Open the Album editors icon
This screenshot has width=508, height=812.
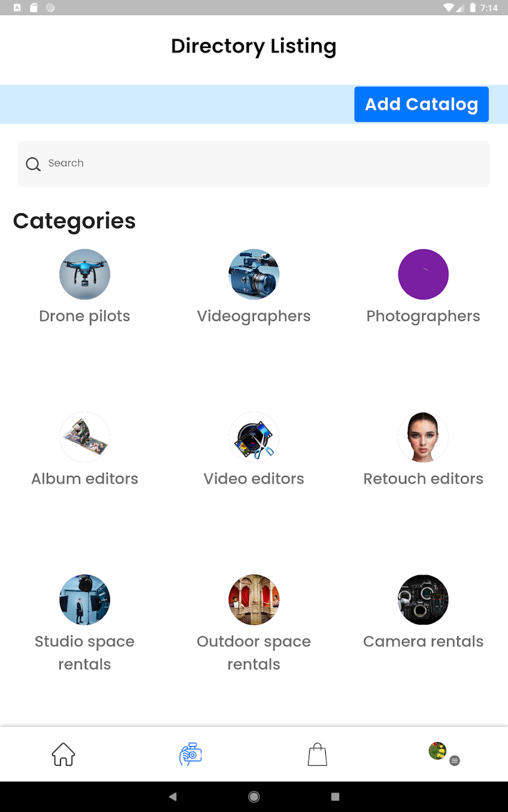click(85, 437)
